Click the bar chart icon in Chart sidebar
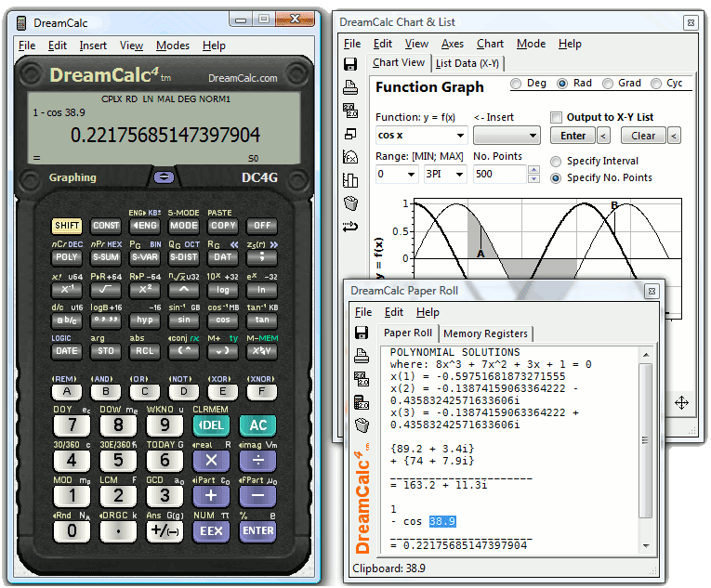This screenshot has height=588, width=711. tap(350, 180)
